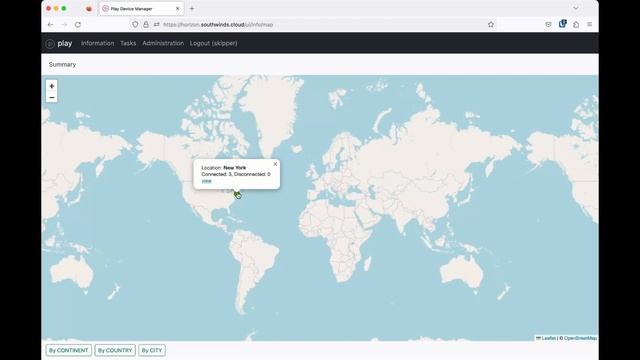Viewport: 640px width, 360px height.
Task: Open the Administration menu
Action: point(163,43)
